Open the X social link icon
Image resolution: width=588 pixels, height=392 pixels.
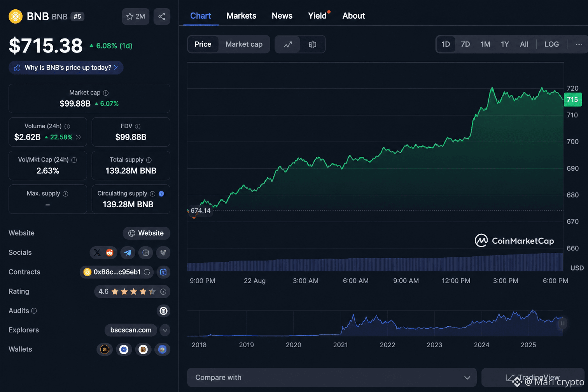pos(97,253)
